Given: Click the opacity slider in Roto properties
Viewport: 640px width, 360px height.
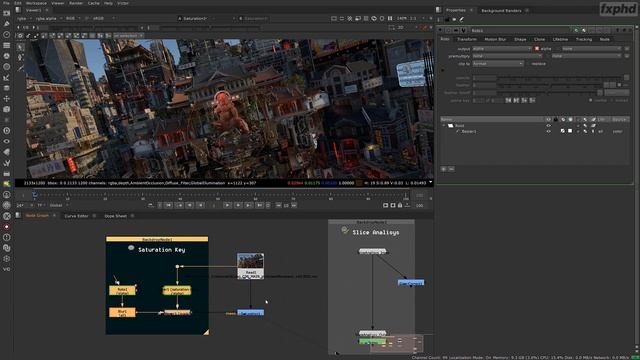Looking at the screenshot, I should 559,78.
